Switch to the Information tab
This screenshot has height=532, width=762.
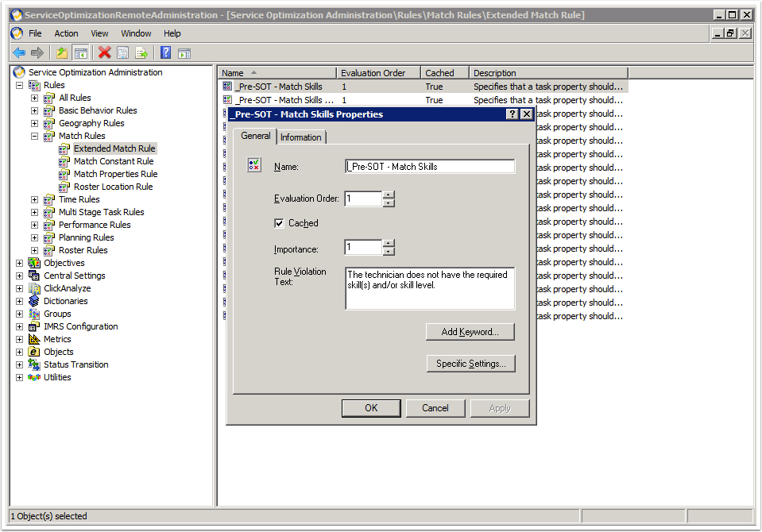300,137
